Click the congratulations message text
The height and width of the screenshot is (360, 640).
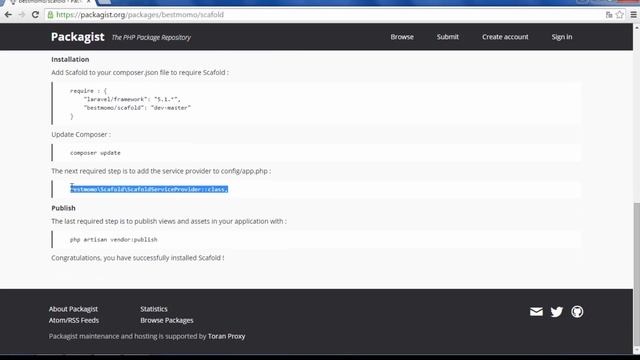tap(138, 258)
